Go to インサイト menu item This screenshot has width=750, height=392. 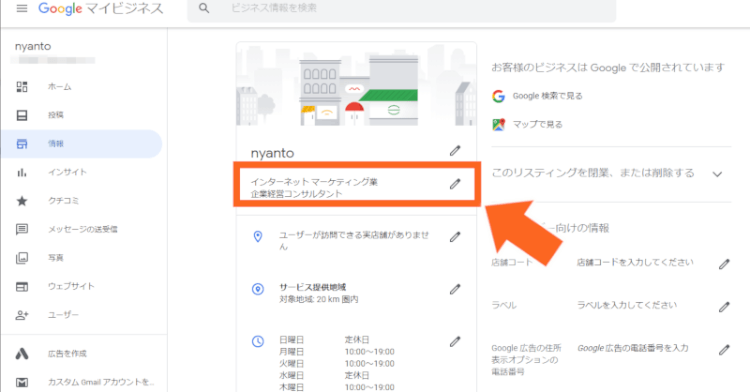pos(67,172)
